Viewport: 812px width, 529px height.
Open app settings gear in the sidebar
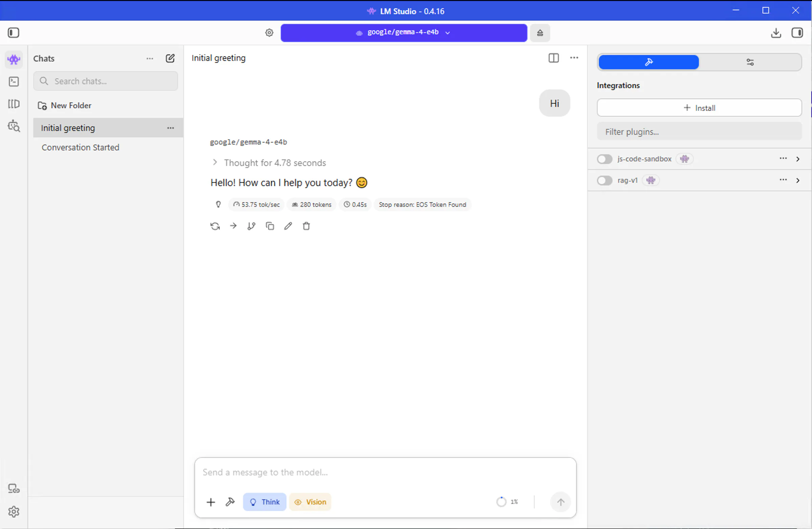click(14, 511)
